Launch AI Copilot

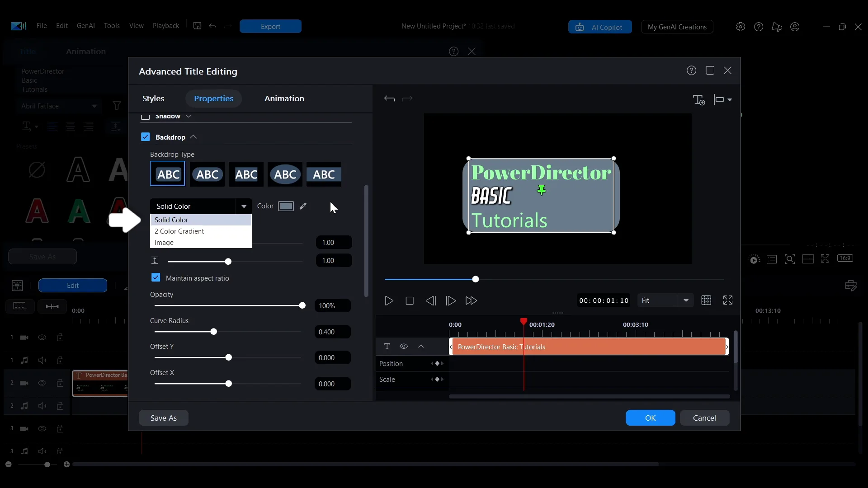600,27
